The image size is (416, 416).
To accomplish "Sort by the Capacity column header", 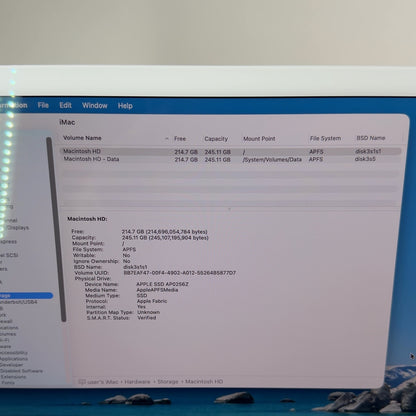I will 216,139.
